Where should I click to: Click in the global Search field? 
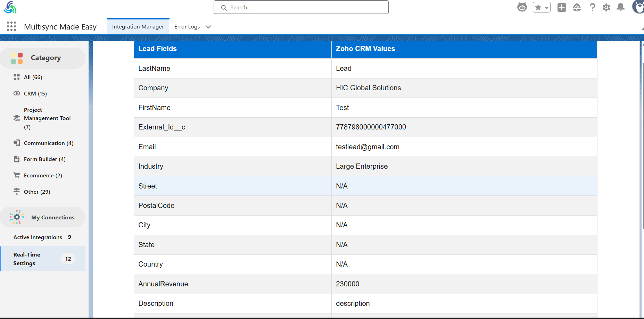(x=301, y=7)
